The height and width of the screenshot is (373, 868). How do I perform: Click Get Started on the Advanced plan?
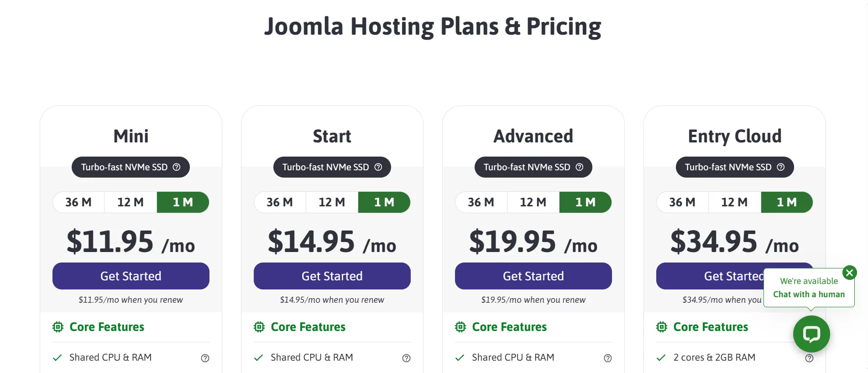point(533,276)
